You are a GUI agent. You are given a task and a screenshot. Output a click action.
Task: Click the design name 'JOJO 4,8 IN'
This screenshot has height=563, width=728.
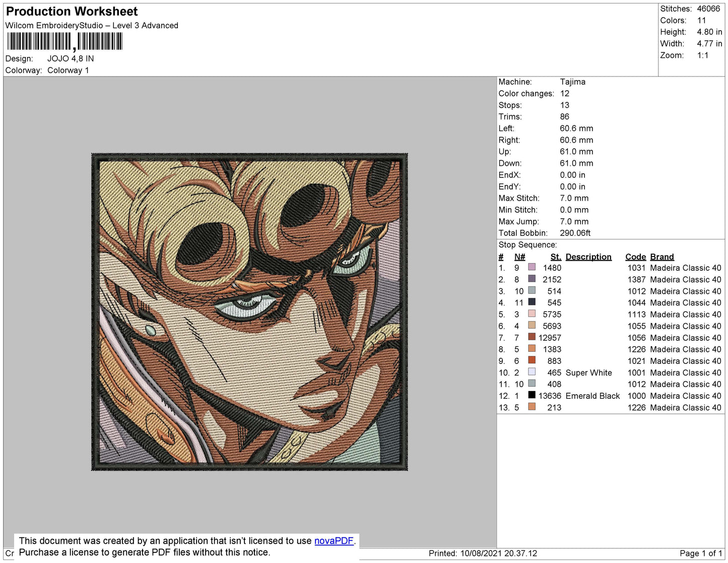point(71,58)
